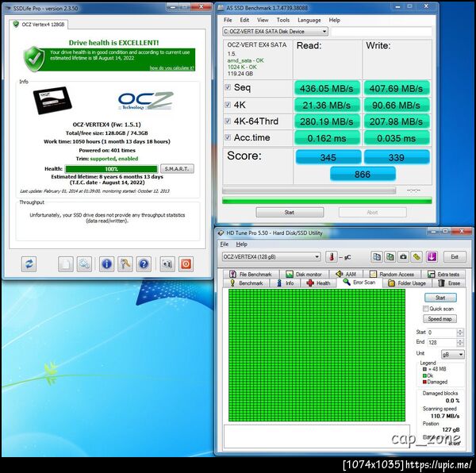
Task: Open the "how do you calculate it?" link
Action: pyautogui.click(x=172, y=67)
